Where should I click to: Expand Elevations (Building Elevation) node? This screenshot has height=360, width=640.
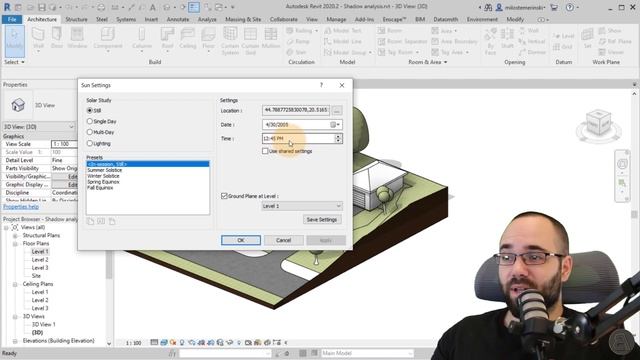click(15, 341)
